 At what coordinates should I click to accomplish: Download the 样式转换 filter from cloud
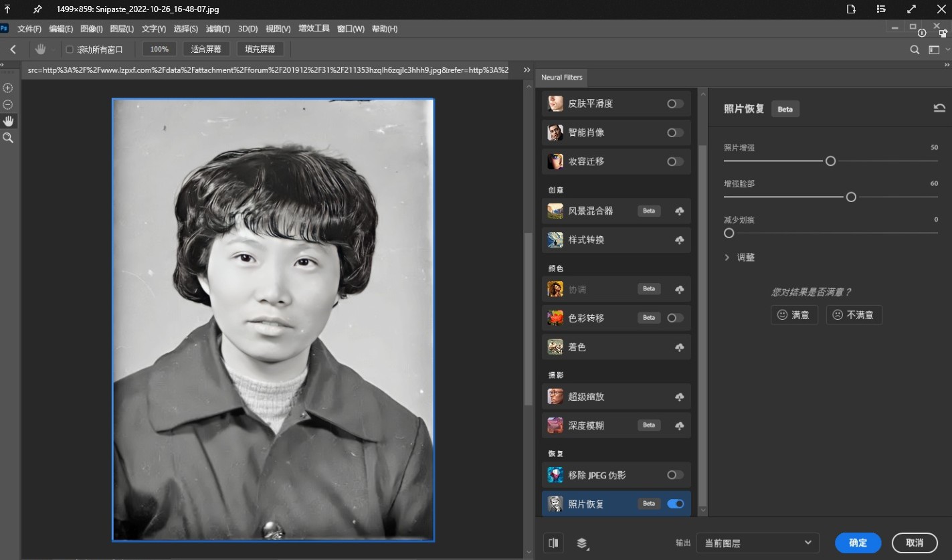pyautogui.click(x=680, y=240)
